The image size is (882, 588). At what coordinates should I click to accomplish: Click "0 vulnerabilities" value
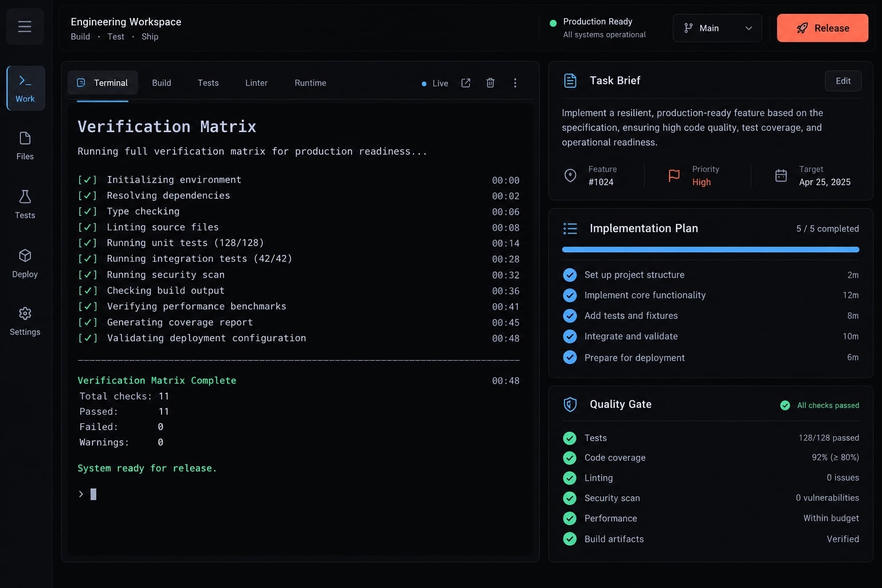click(827, 498)
